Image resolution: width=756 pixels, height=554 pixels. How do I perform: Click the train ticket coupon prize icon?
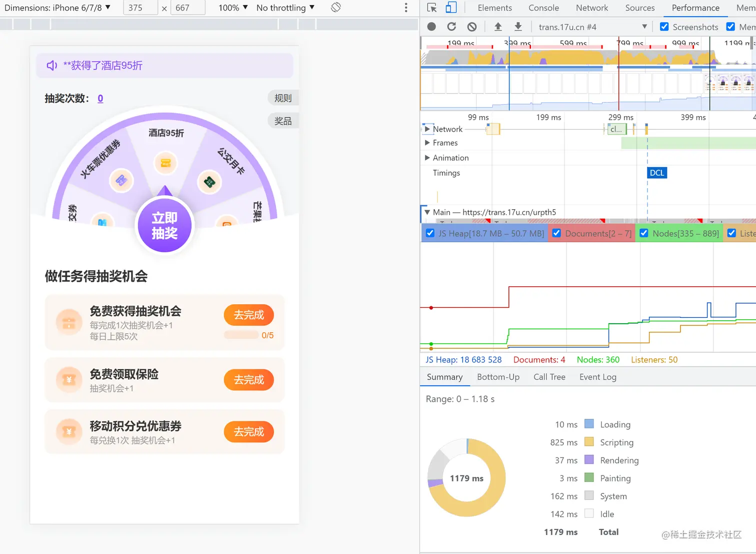121,180
